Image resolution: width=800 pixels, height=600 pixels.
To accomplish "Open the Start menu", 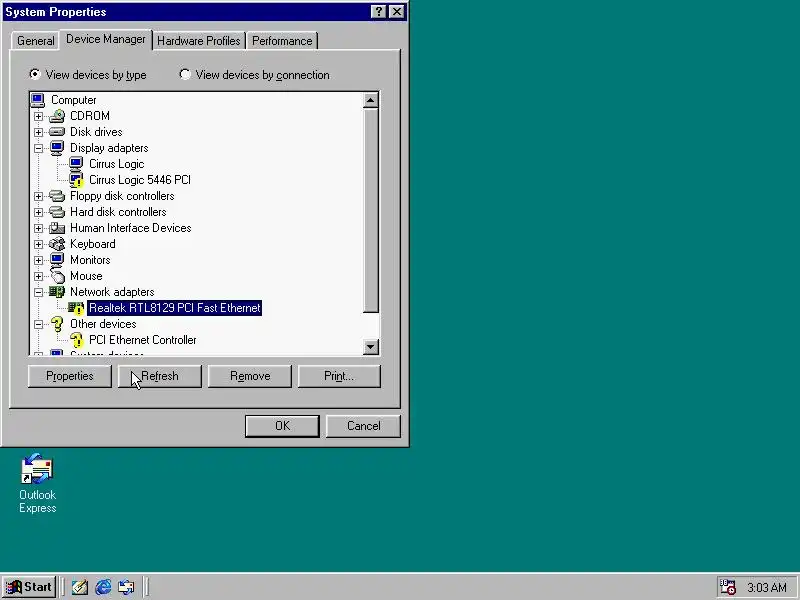I will 29,587.
